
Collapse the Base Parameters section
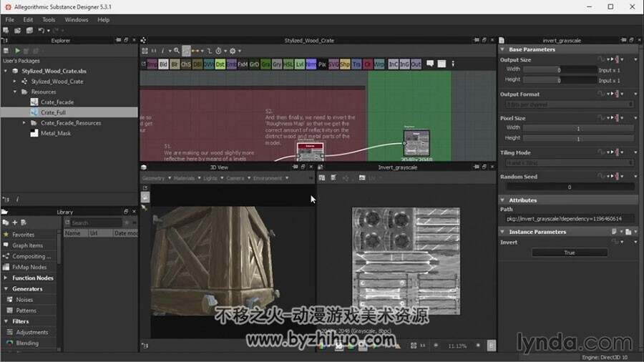click(502, 49)
